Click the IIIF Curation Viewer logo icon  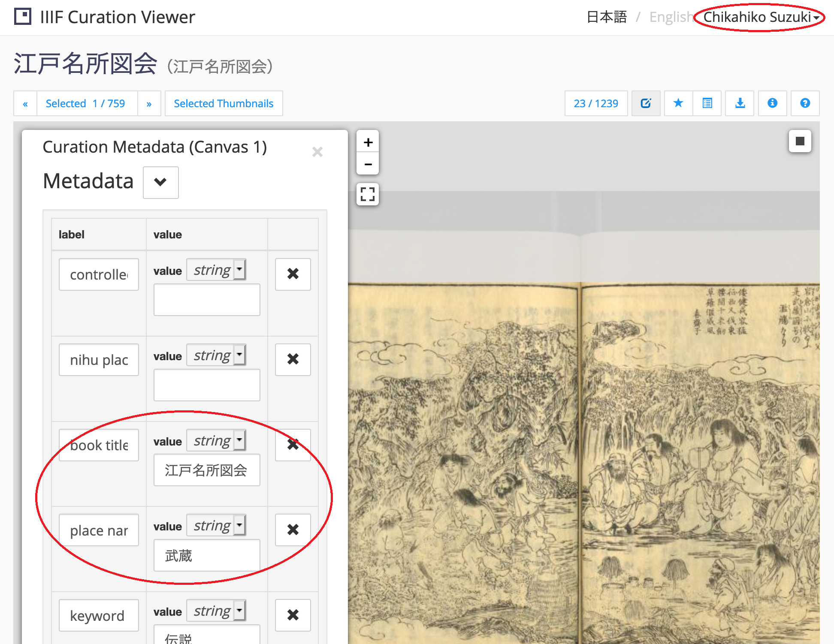23,17
